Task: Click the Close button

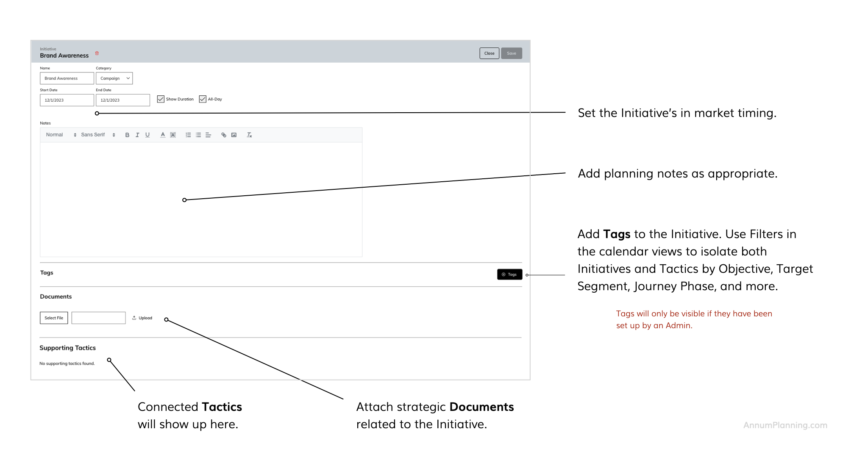Action: coord(489,53)
